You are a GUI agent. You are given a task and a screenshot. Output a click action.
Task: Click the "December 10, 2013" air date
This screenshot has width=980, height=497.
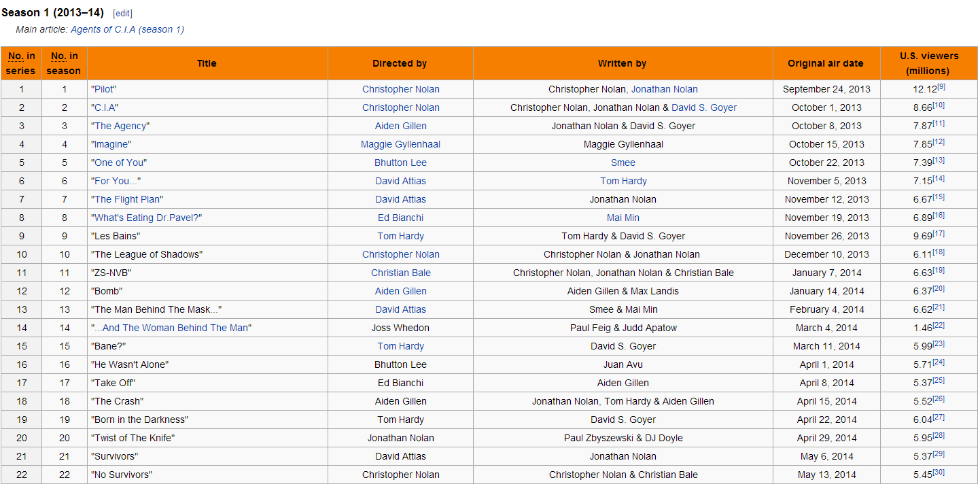(x=826, y=254)
